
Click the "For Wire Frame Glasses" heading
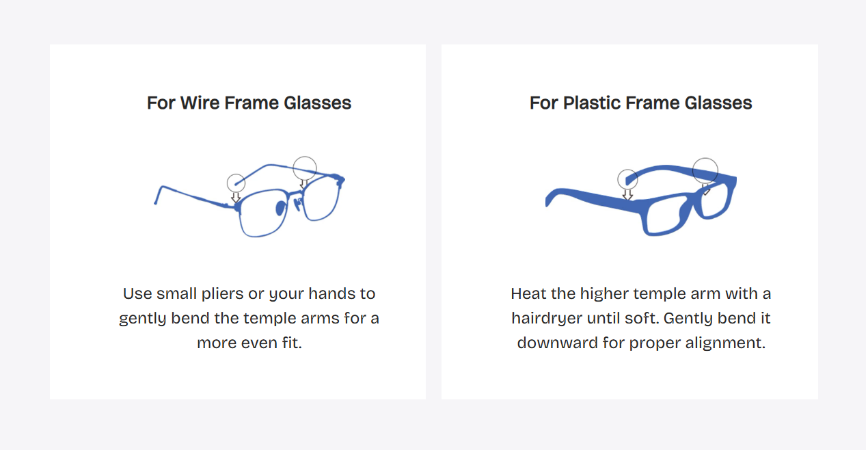tap(249, 103)
